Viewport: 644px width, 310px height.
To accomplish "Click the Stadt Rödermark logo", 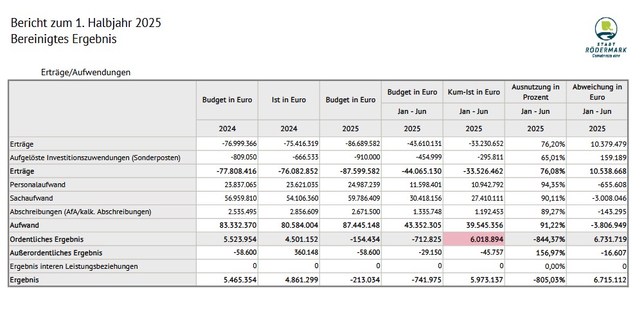I will pyautogui.click(x=605, y=37).
